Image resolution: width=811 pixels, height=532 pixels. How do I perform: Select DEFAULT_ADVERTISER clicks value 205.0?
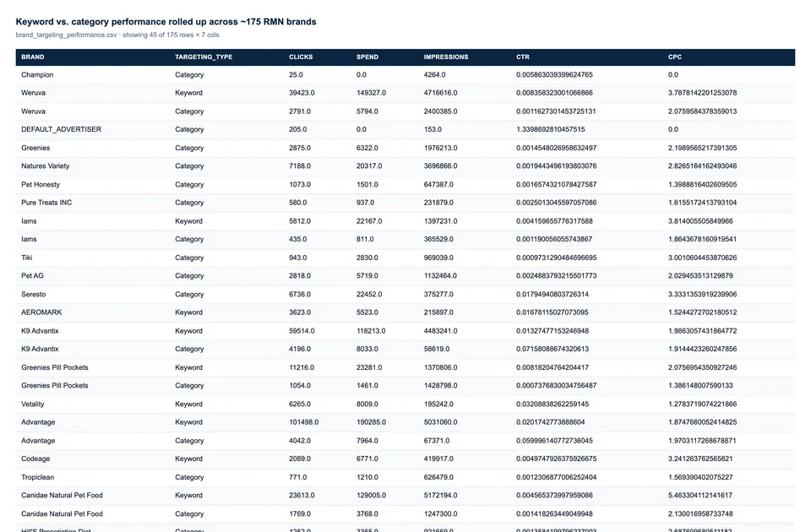point(298,129)
